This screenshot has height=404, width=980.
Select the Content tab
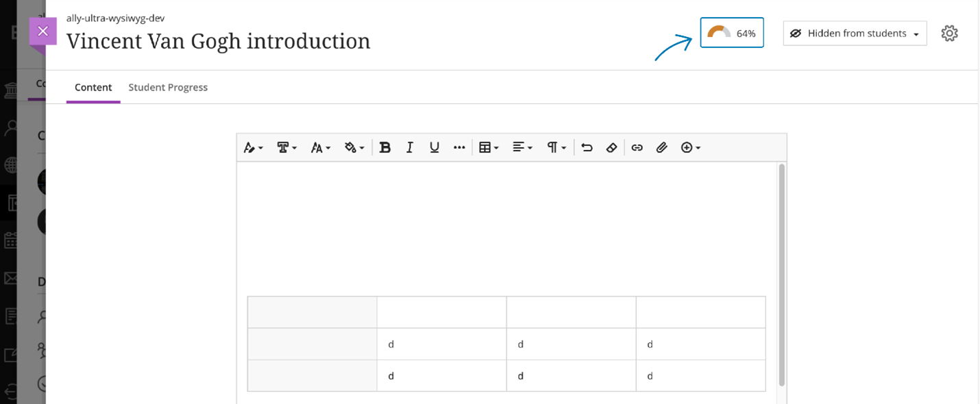[93, 87]
